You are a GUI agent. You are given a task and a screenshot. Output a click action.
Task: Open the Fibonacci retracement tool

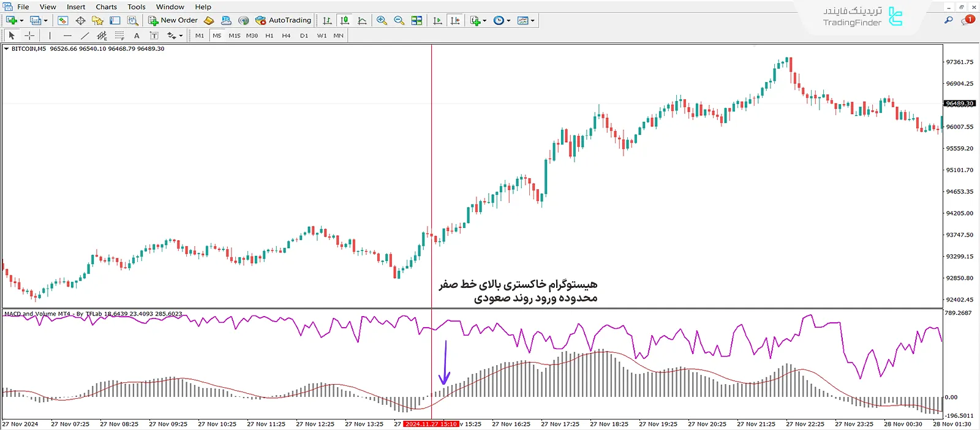click(x=119, y=36)
